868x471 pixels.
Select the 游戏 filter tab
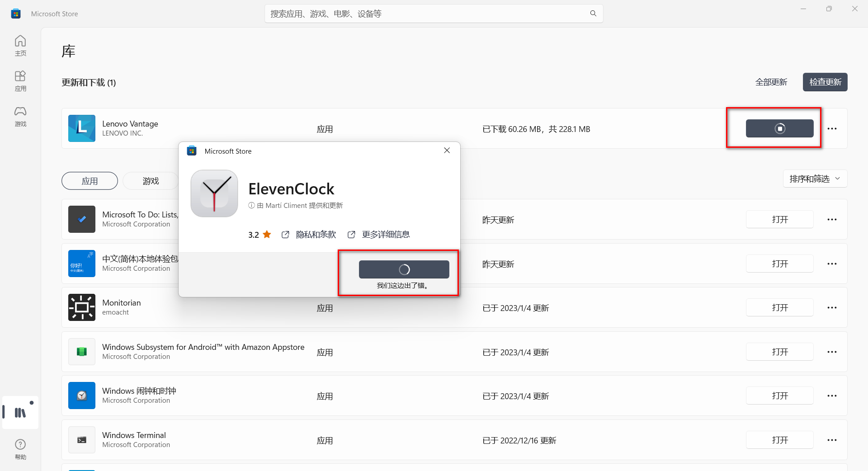point(151,181)
